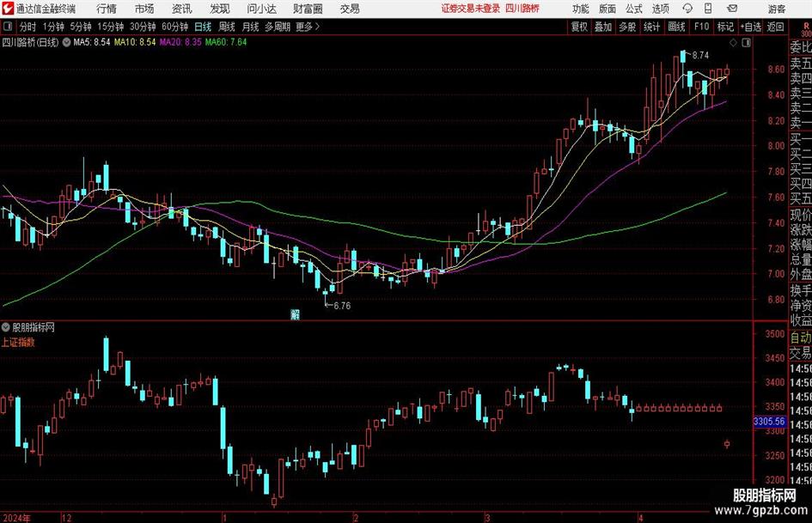Click the 8.74 high price marker
Image resolution: width=812 pixels, height=523 pixels.
[x=700, y=56]
